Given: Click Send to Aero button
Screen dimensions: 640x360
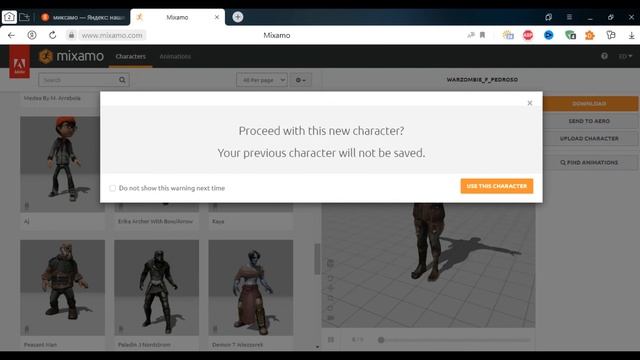Looking at the screenshot, I should tap(589, 121).
